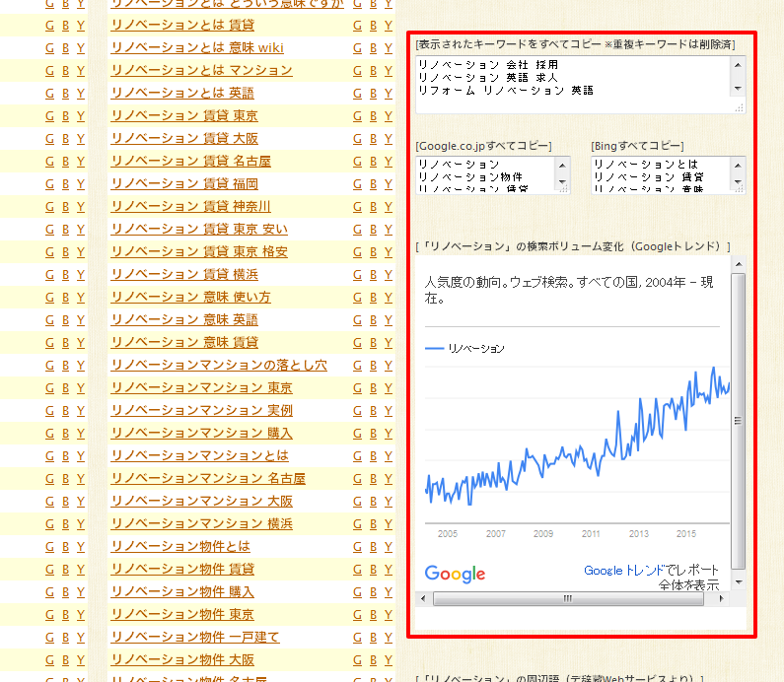The height and width of the screenshot is (682, 784).
Task: Open the リノベーション 意味 賃貸 link
Action: point(184,343)
